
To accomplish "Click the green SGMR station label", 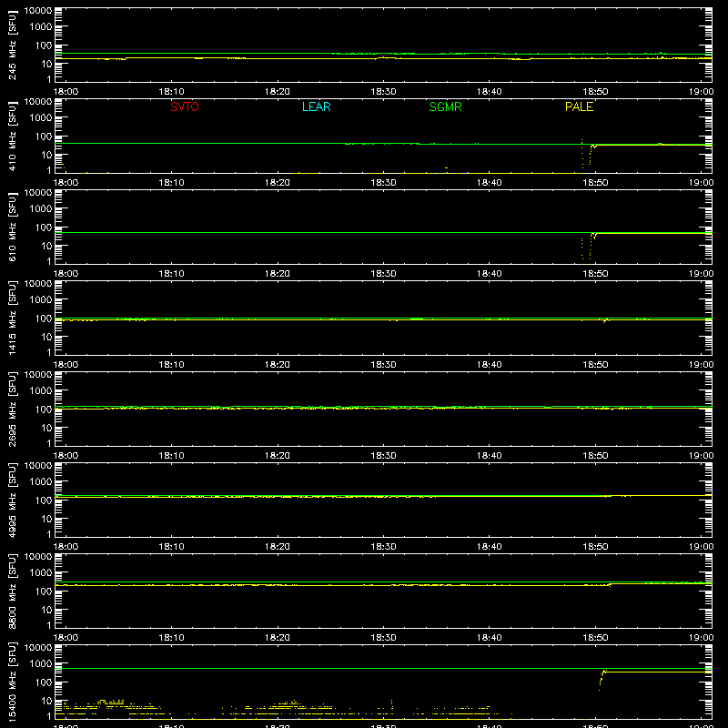I will 445,106.
